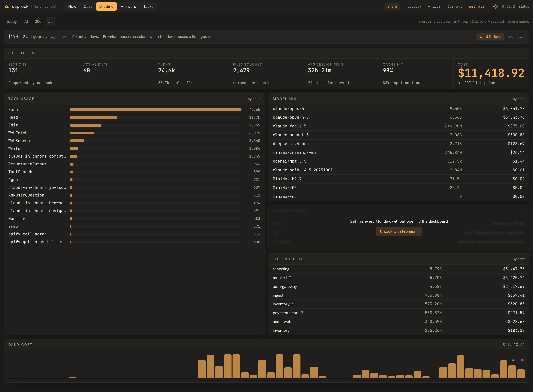
Task: Select the 30d time range
Action: 38,22
